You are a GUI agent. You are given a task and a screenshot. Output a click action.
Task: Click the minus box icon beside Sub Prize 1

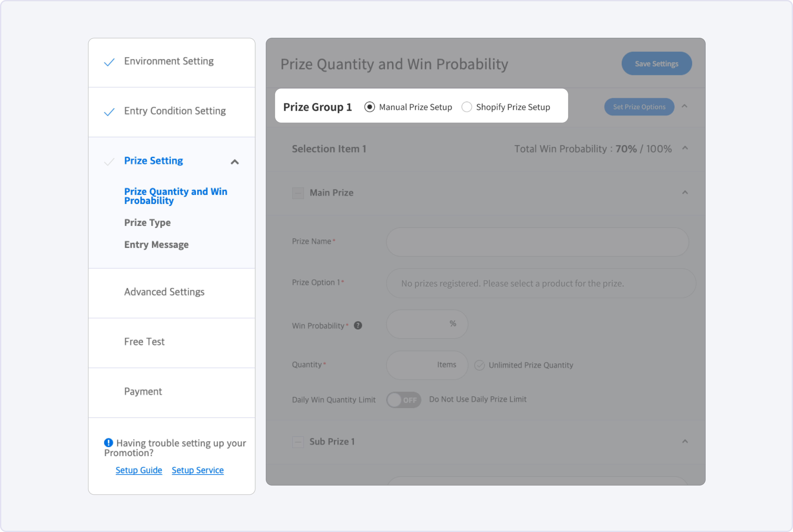[x=298, y=442]
